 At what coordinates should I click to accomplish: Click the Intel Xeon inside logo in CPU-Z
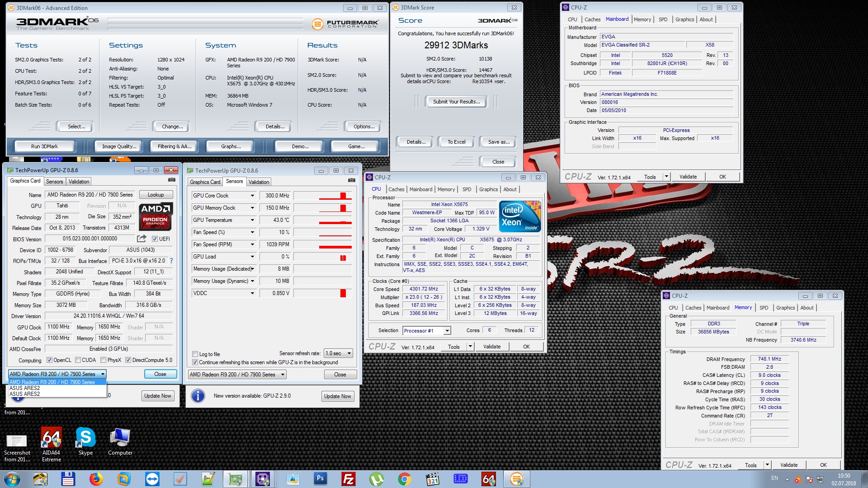(x=520, y=216)
